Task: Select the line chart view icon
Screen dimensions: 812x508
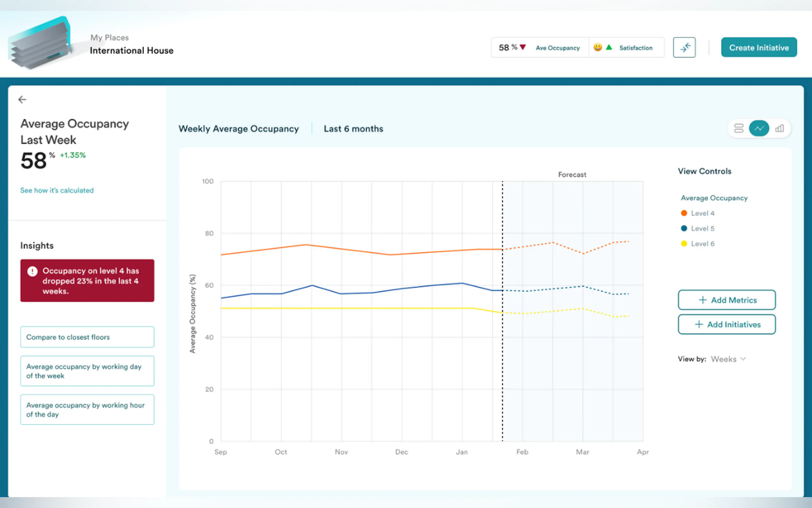Action: coord(759,128)
